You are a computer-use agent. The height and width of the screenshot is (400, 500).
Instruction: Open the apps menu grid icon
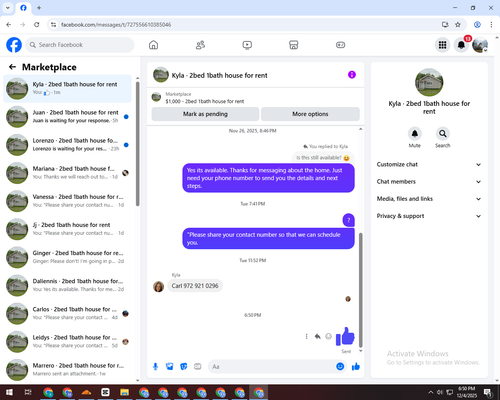pos(442,45)
